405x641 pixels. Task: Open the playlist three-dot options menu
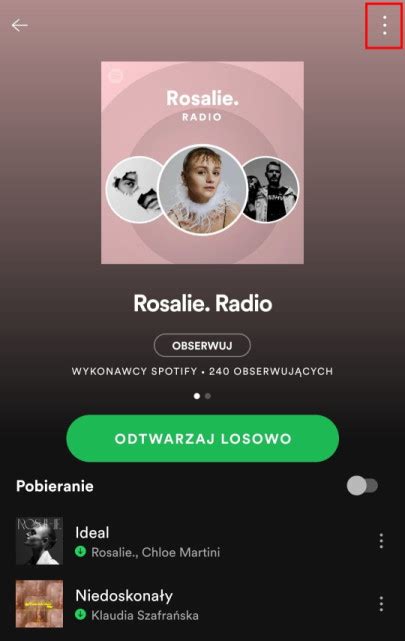pos(385,25)
